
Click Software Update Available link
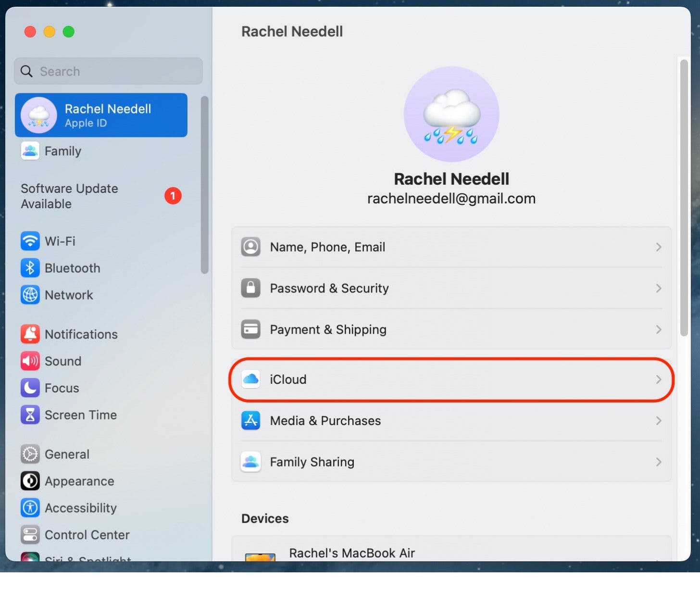tap(70, 196)
